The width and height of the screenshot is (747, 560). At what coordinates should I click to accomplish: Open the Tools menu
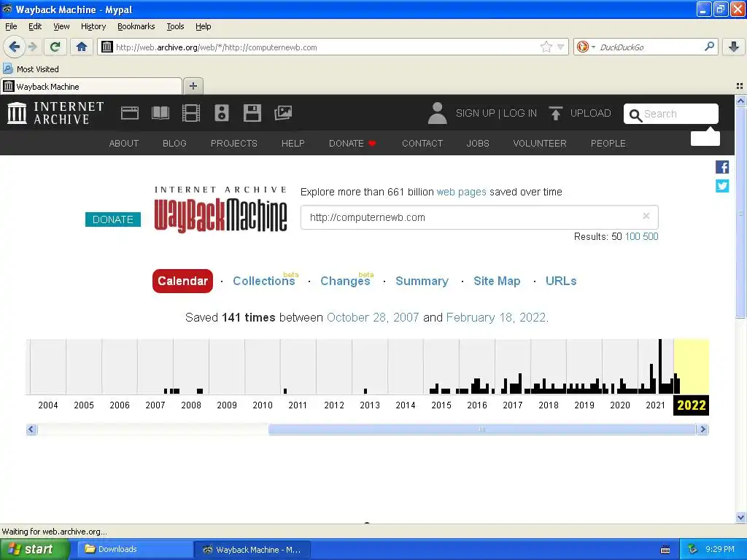pos(175,26)
